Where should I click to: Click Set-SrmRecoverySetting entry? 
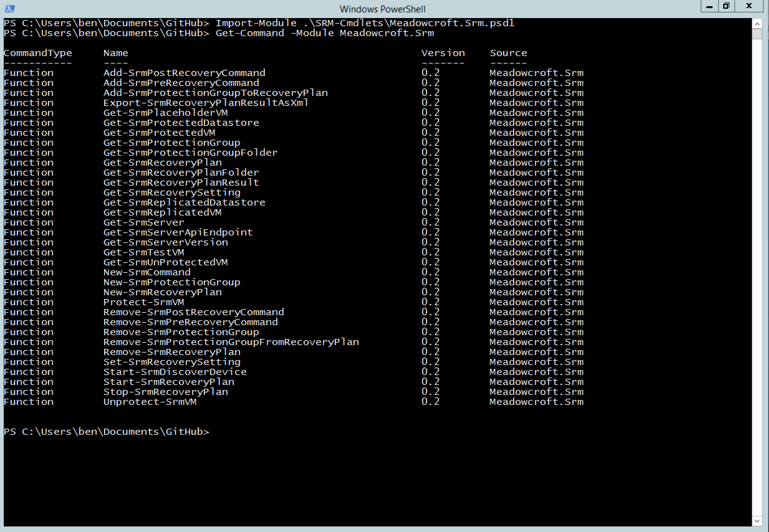[172, 362]
